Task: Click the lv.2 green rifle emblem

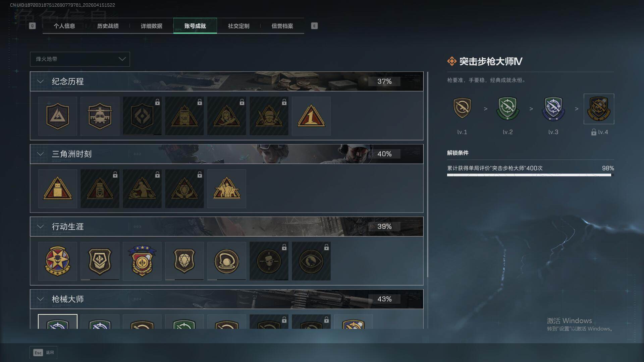Action: click(x=507, y=109)
